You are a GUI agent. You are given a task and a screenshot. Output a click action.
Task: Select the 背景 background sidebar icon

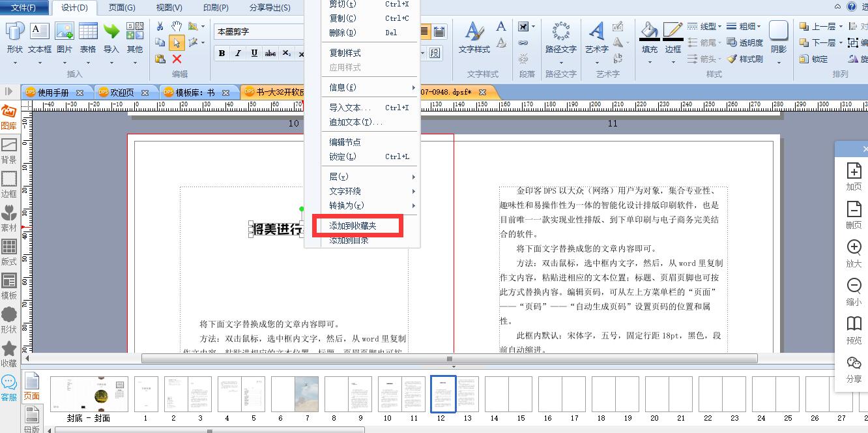pos(8,151)
